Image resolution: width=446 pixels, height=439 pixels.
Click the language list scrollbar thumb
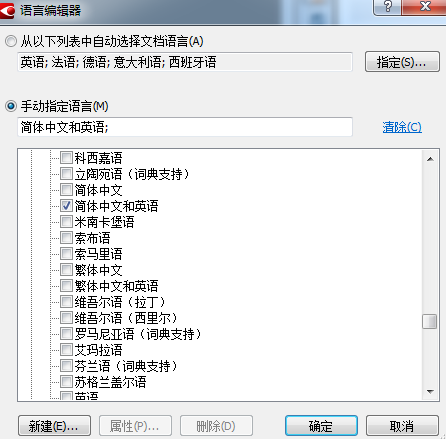tap(430, 322)
